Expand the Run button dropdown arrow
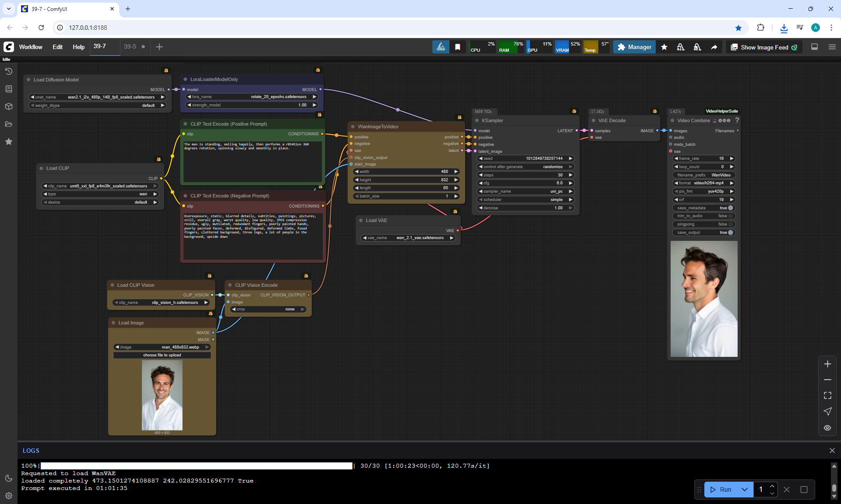 (744, 490)
